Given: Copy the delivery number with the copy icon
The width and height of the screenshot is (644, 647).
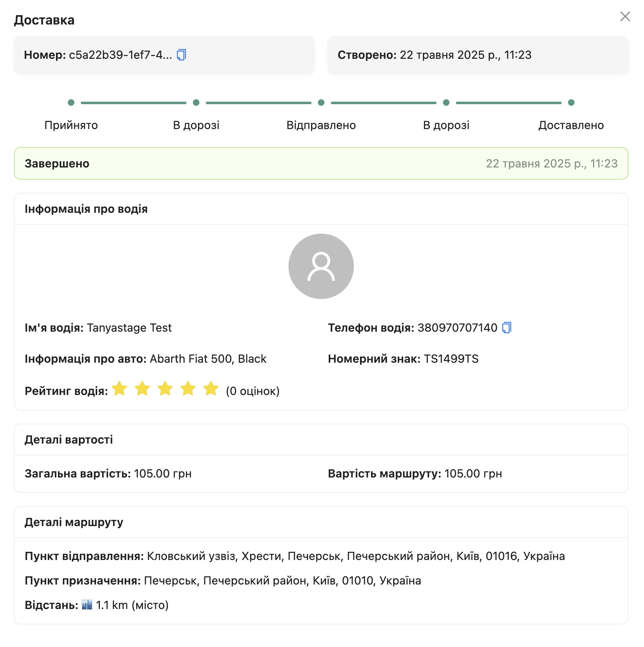Looking at the screenshot, I should click(x=181, y=55).
